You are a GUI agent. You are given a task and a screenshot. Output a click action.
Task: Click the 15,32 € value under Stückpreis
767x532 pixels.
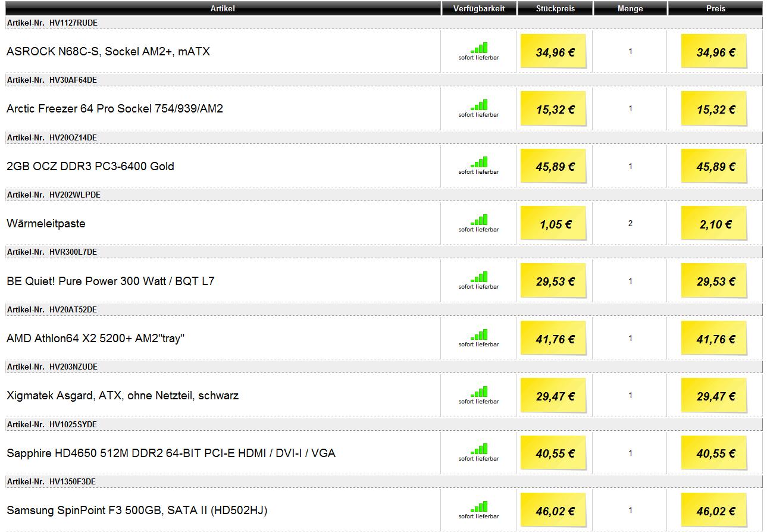555,109
